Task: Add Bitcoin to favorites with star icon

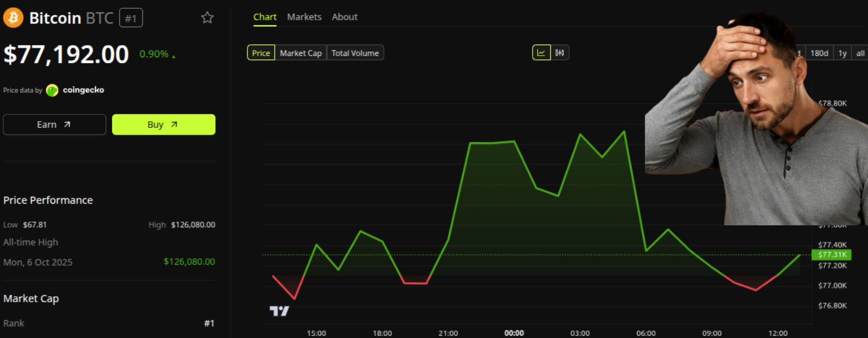Action: tap(207, 18)
